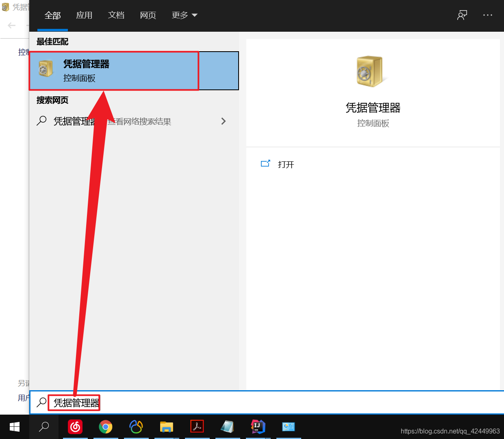Switch to the 应用 tab
Viewport: 504px width, 439px height.
tap(84, 15)
